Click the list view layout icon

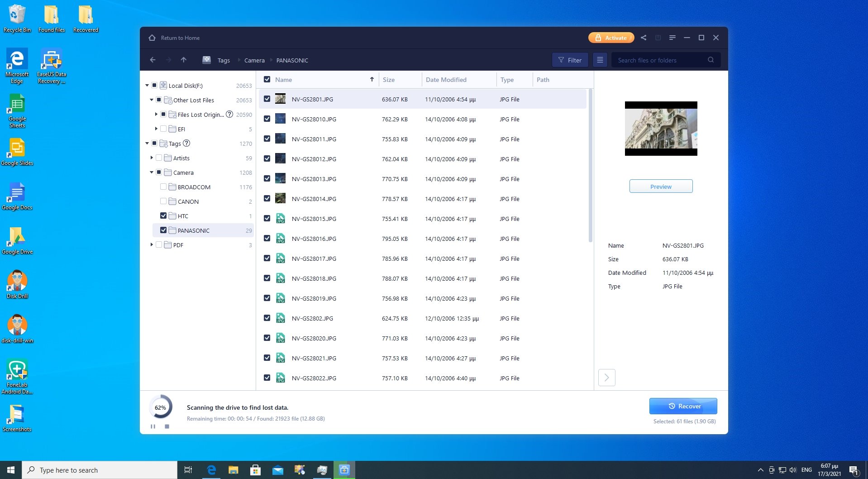tap(600, 60)
